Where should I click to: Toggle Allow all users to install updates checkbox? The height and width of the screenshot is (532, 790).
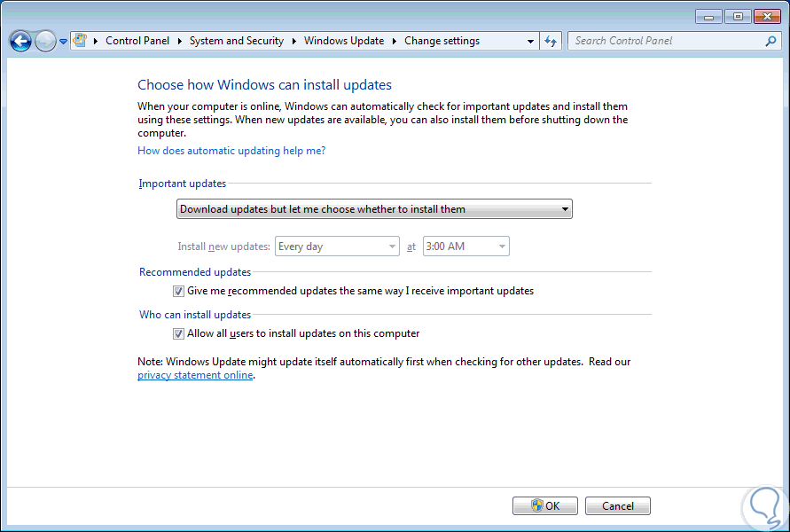pos(178,333)
